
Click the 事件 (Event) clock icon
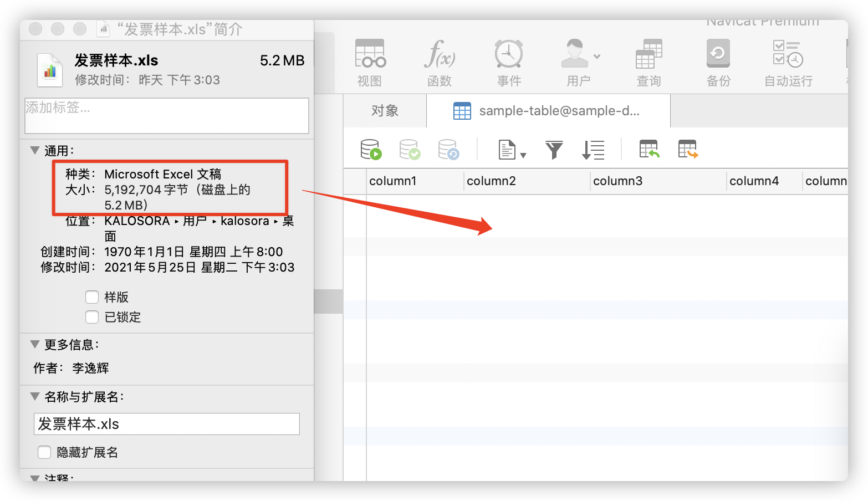[508, 63]
